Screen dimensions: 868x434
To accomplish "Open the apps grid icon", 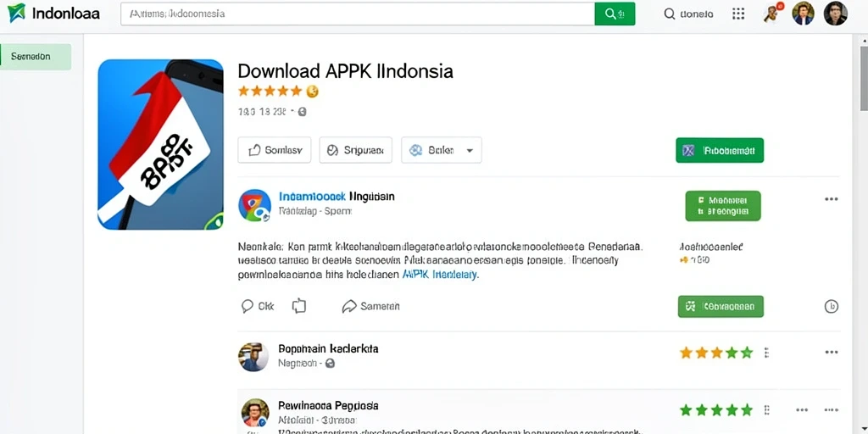I will pos(738,14).
